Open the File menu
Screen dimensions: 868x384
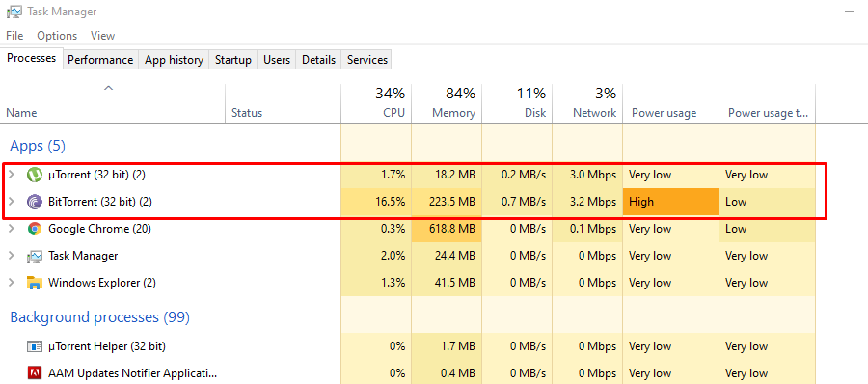coord(14,36)
